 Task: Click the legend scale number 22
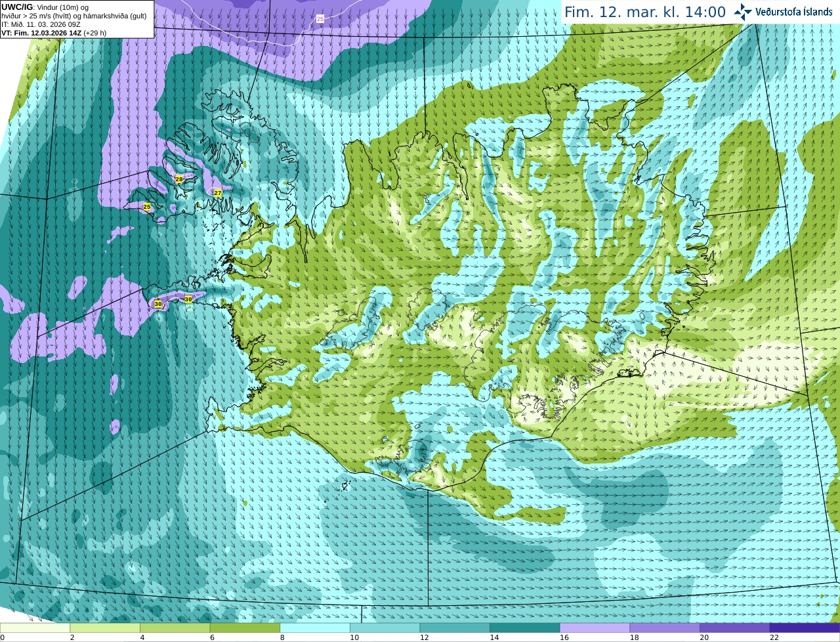click(774, 637)
